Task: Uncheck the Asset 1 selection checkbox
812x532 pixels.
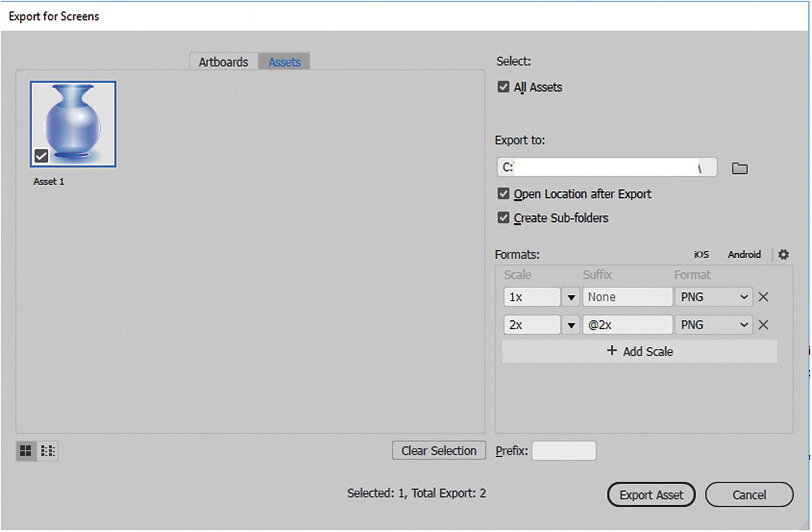Action: tap(41, 156)
